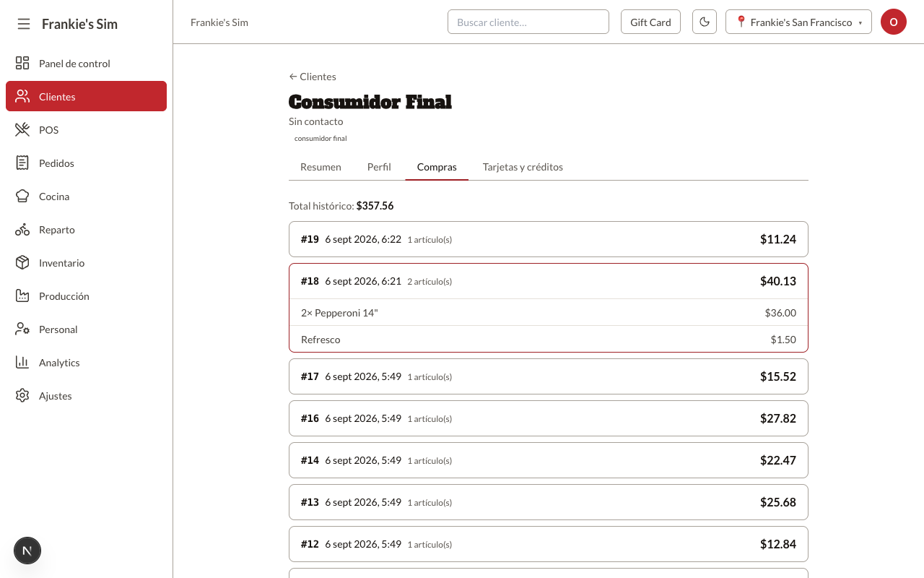Open the user avatar O menu
924x578 pixels.
coord(894,22)
